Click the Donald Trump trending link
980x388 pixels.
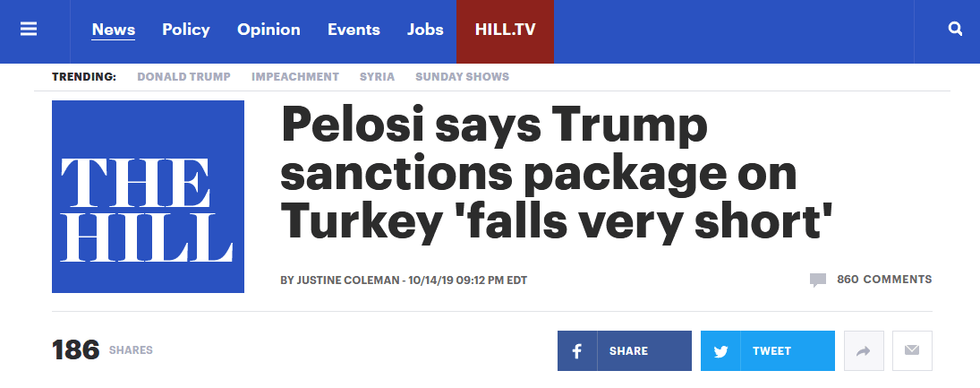(x=183, y=77)
